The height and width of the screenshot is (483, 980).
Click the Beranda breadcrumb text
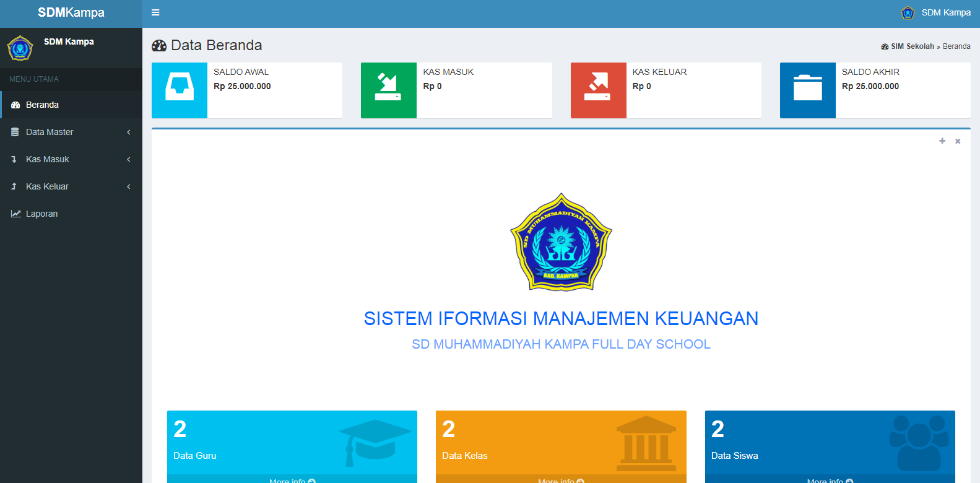pos(956,46)
